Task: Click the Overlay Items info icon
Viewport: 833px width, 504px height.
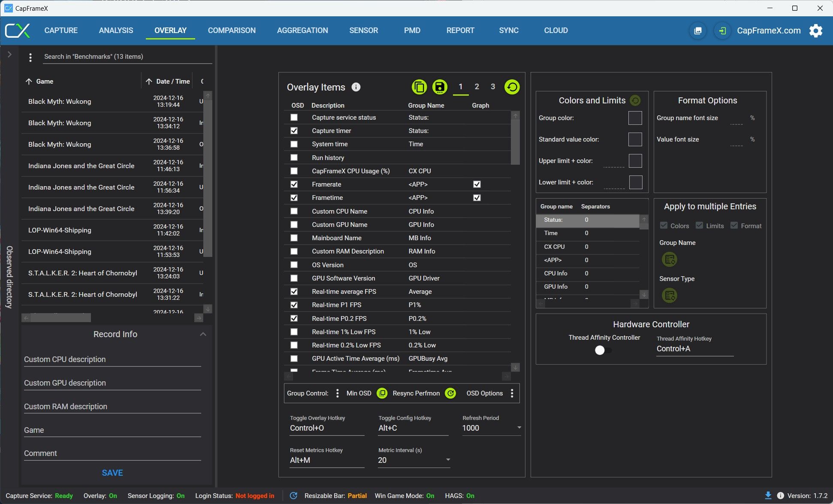Action: (356, 87)
